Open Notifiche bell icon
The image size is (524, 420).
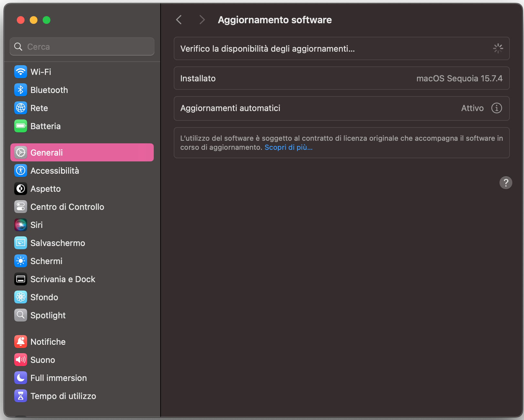(21, 342)
